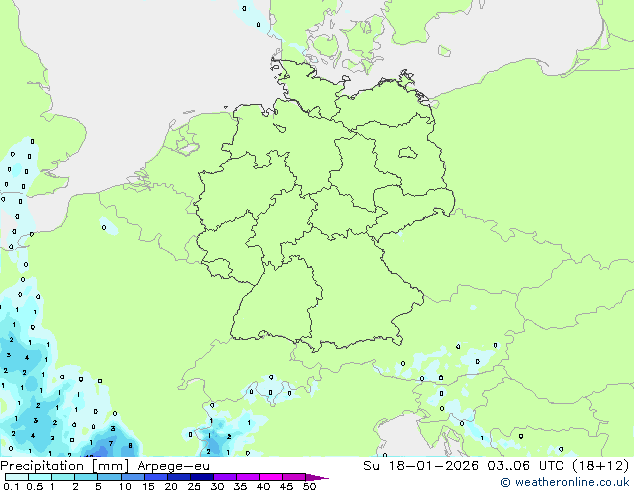The height and width of the screenshot is (490, 634).
Task: Pick the 40 mm bright magenta legend swatch
Action: [x=271, y=477]
